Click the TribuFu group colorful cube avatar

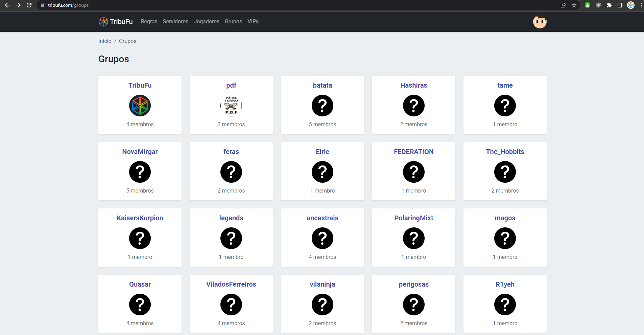[140, 106]
